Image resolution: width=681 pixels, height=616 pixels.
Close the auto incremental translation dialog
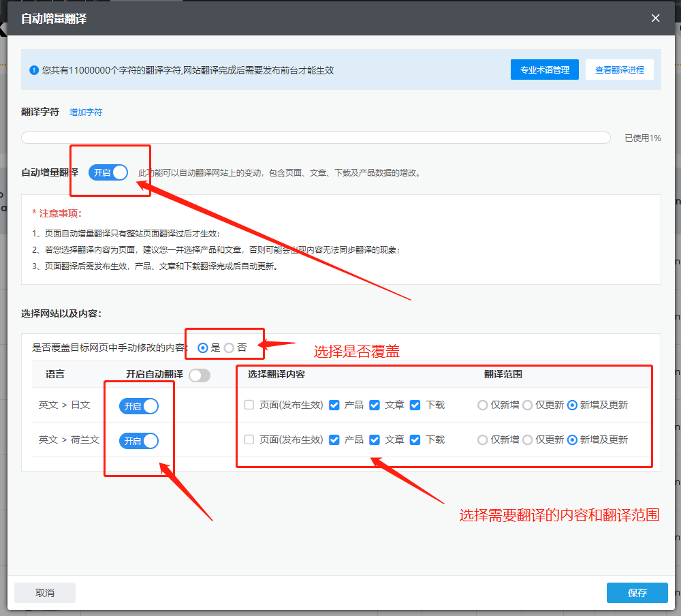655,18
